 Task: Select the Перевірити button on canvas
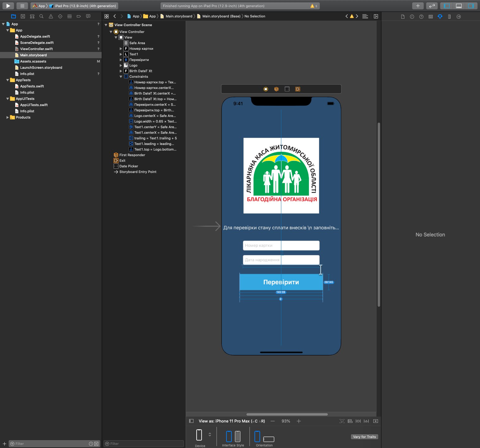pyautogui.click(x=281, y=282)
